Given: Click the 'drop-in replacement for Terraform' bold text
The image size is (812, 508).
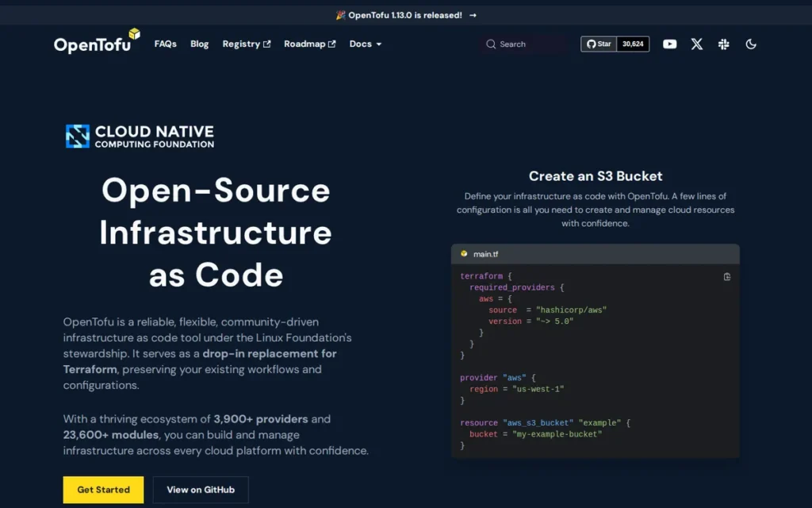Looking at the screenshot, I should coord(200,361).
